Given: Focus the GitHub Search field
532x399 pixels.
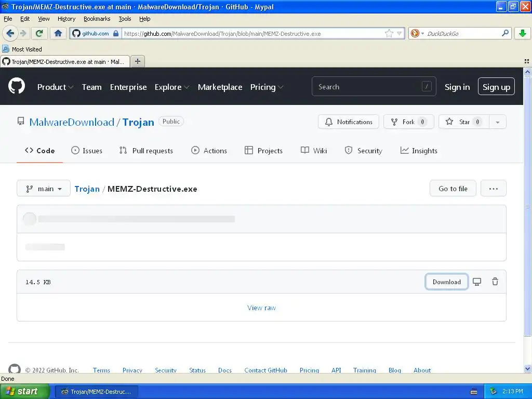Looking at the screenshot, I should (374, 87).
